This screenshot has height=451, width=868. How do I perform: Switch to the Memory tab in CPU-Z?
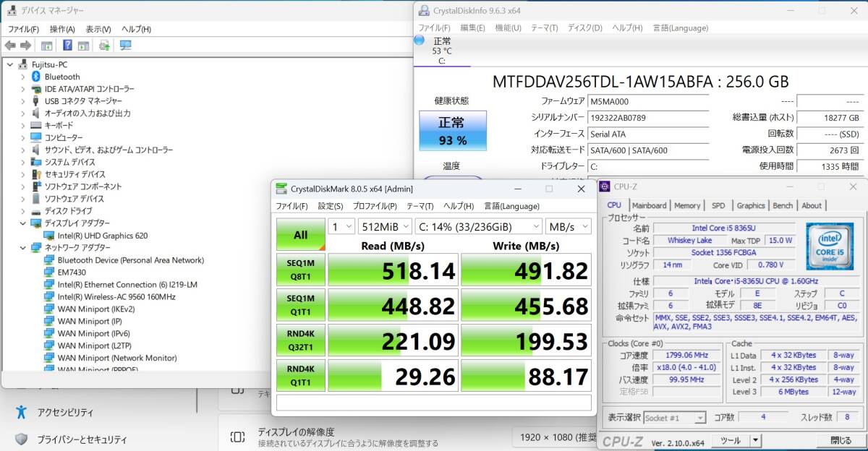point(686,205)
